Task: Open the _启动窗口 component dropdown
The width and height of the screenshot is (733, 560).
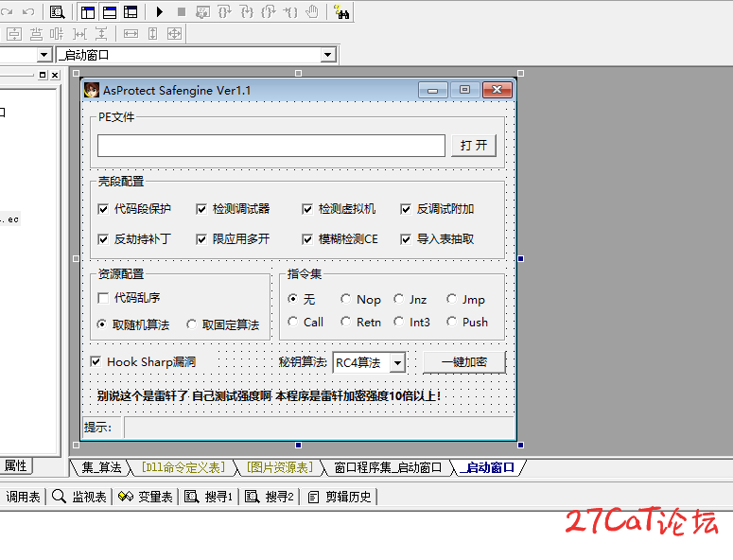Action: (x=327, y=55)
